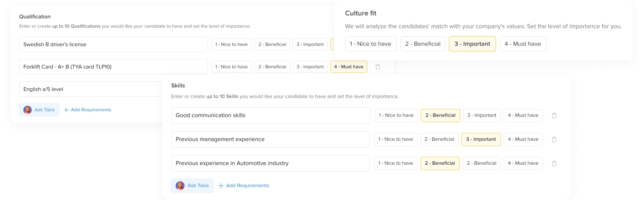The image size is (644, 200).
Task: Remove Previous management experience using trash icon
Action: [554, 140]
